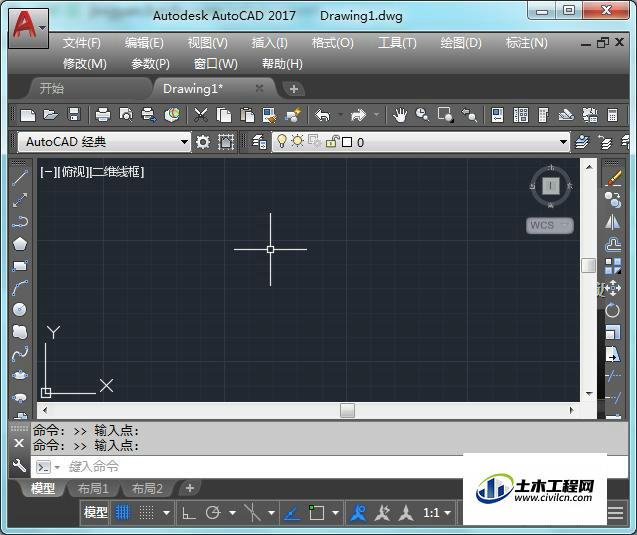This screenshot has width=637, height=535.
Task: Toggle ortho mode in status bar
Action: [x=188, y=513]
